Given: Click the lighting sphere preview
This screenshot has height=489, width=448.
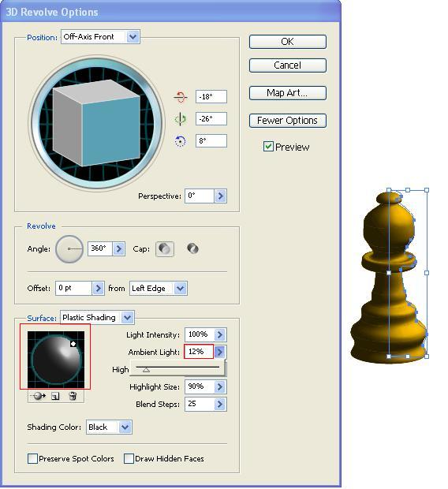Looking at the screenshot, I should click(56, 360).
